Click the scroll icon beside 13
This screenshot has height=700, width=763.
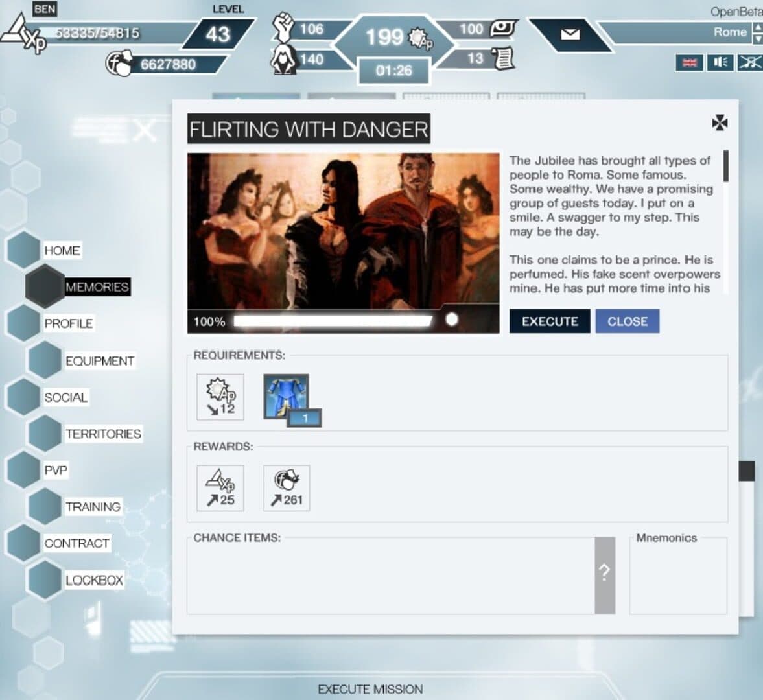tap(502, 58)
